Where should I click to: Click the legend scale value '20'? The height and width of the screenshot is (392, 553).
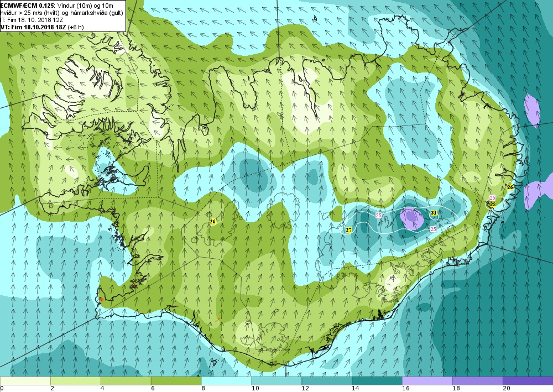pos(507,389)
